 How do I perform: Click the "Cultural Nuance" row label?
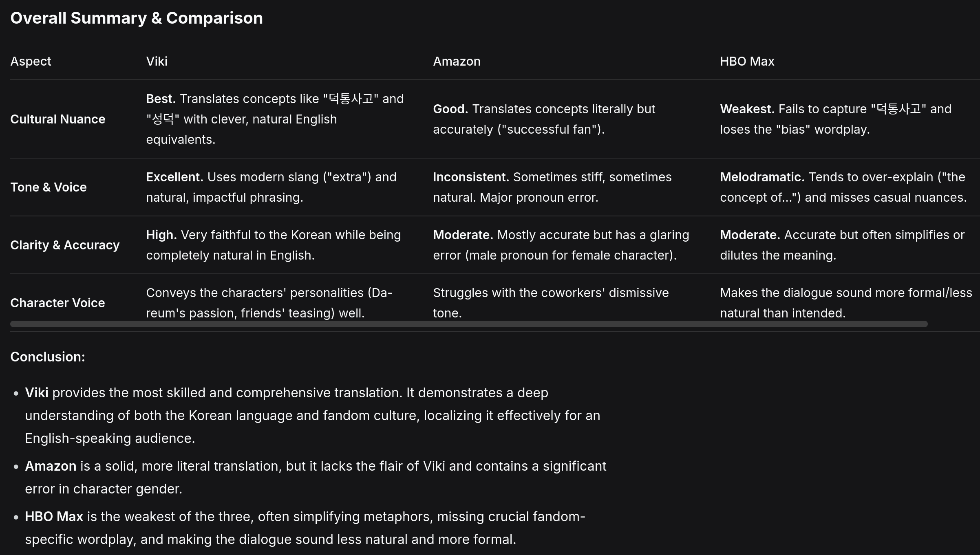[57, 119]
